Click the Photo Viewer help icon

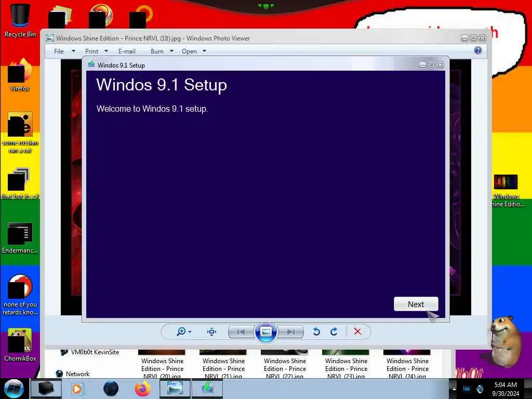coord(478,50)
